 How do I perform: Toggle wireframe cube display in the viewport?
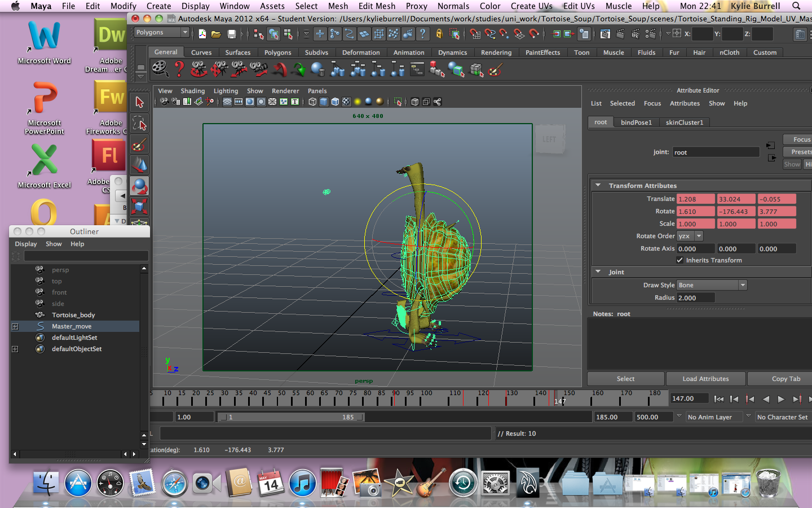coord(312,102)
